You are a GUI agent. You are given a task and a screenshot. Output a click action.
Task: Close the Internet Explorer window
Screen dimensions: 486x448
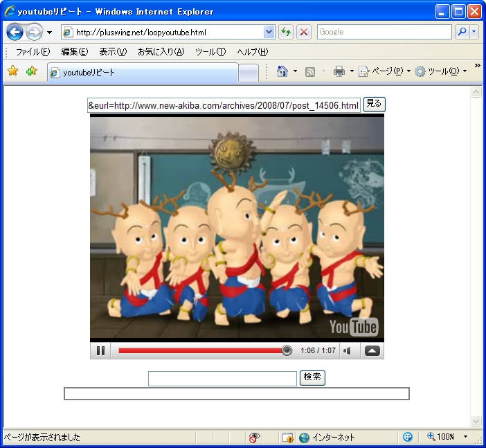(x=474, y=12)
